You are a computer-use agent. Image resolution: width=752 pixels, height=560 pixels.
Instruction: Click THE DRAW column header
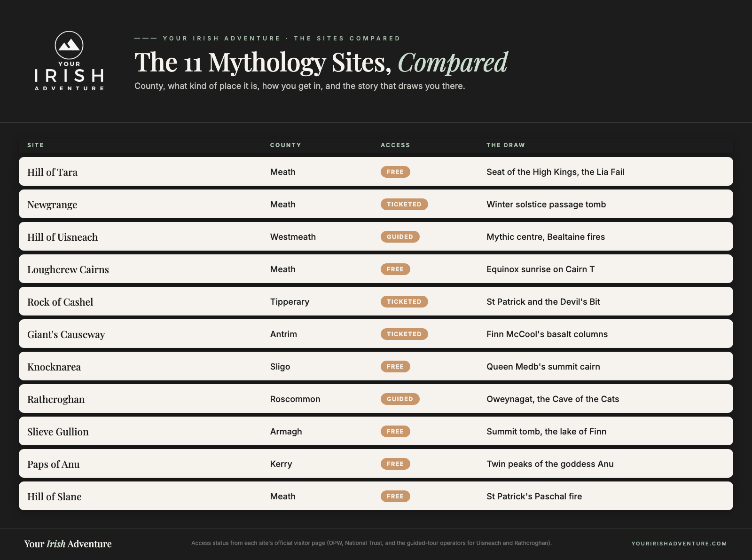506,145
